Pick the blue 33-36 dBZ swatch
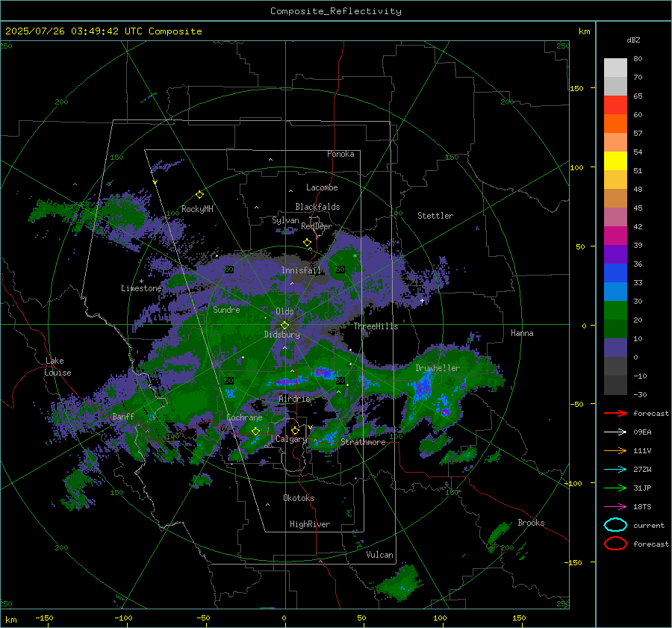This screenshot has height=628, width=672. (x=615, y=273)
